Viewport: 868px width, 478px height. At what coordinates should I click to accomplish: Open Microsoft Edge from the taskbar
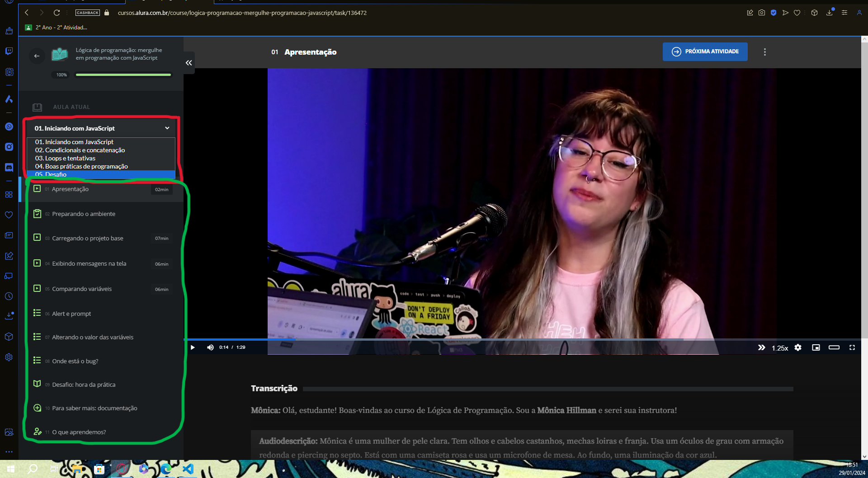[165, 469]
